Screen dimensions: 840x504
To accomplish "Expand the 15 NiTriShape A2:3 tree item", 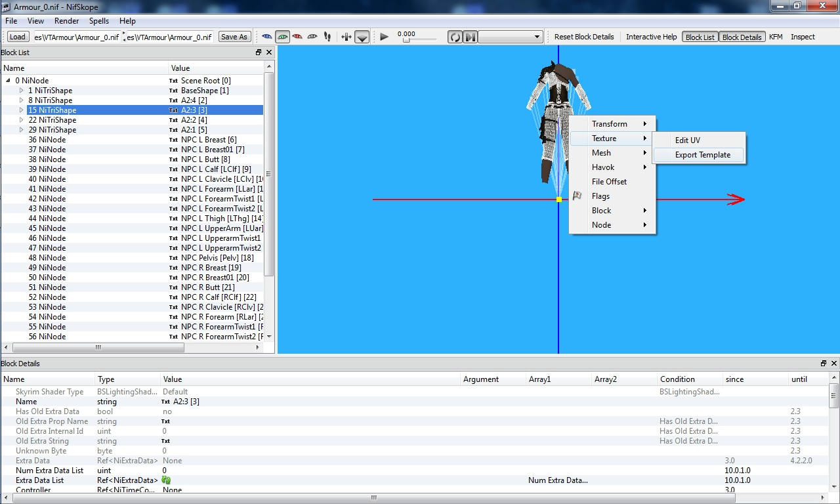I will (x=21, y=110).
